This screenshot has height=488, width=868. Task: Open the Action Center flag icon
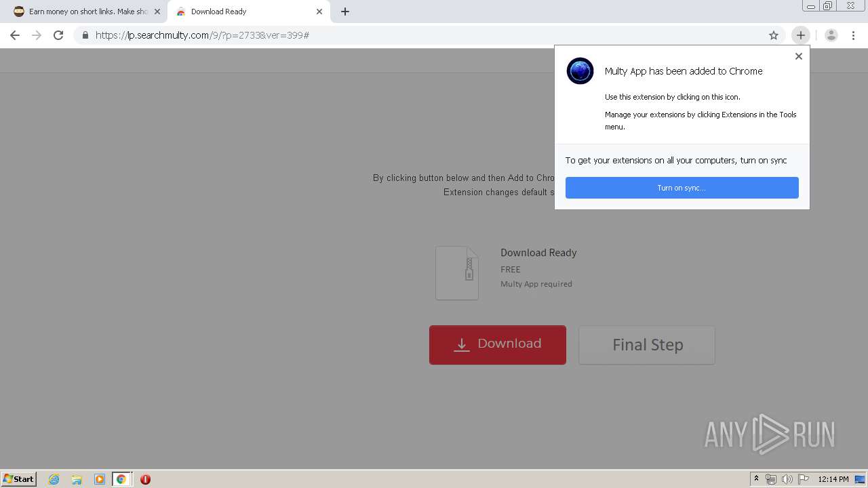pos(804,479)
